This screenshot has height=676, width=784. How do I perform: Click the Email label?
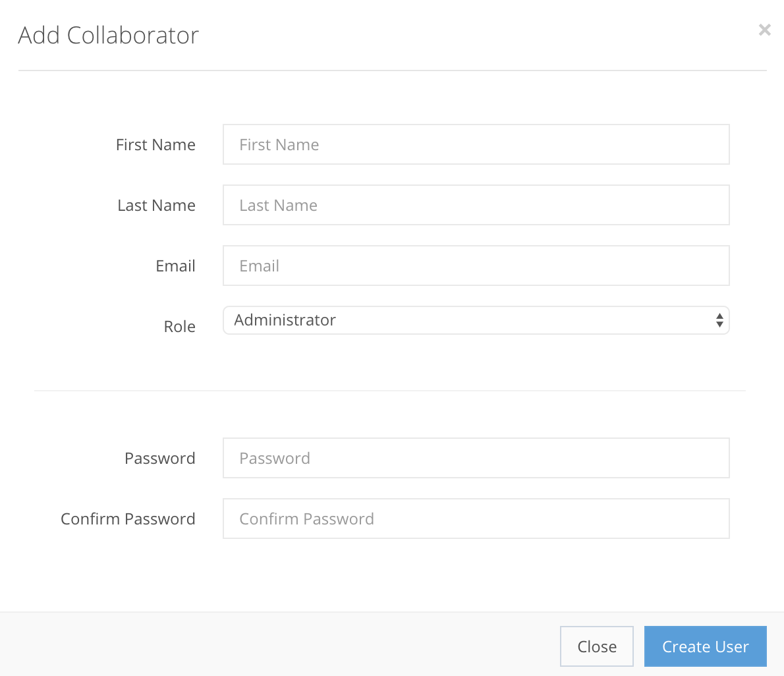point(175,266)
